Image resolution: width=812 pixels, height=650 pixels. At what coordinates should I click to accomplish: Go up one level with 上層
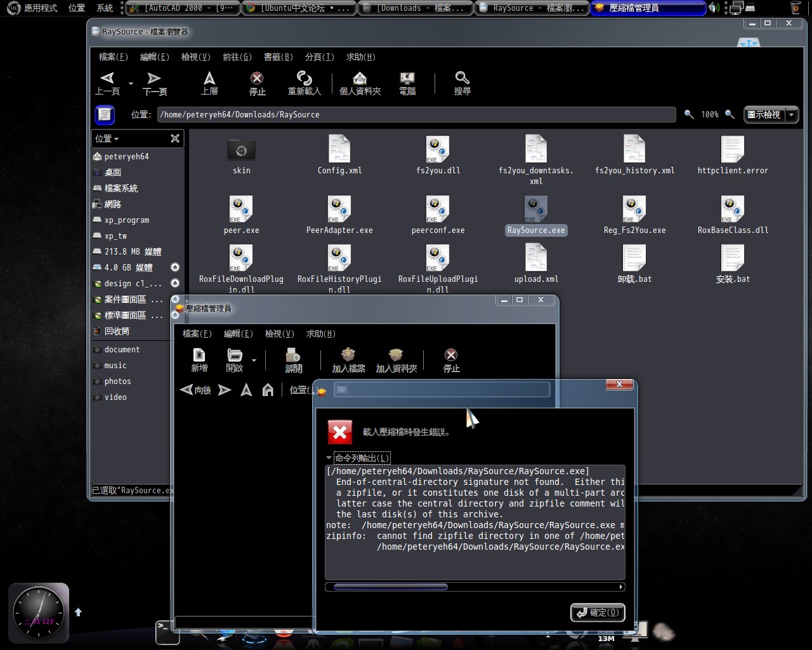(x=209, y=83)
